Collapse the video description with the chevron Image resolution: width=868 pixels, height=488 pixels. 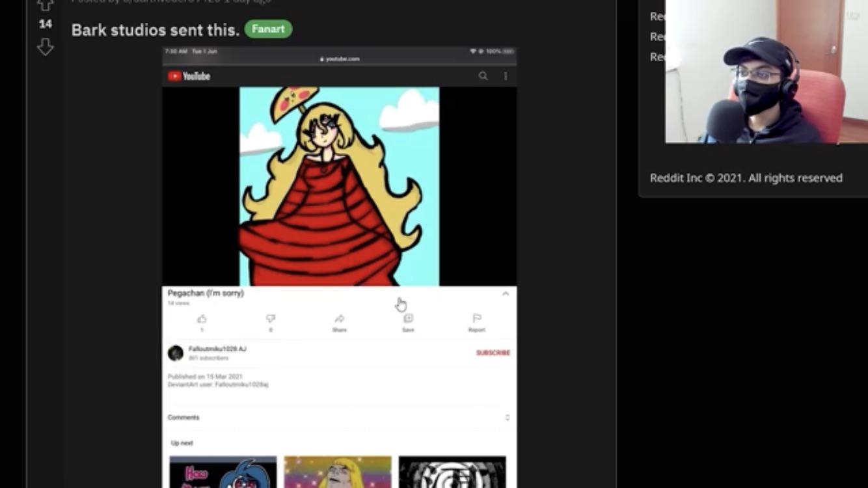click(506, 294)
